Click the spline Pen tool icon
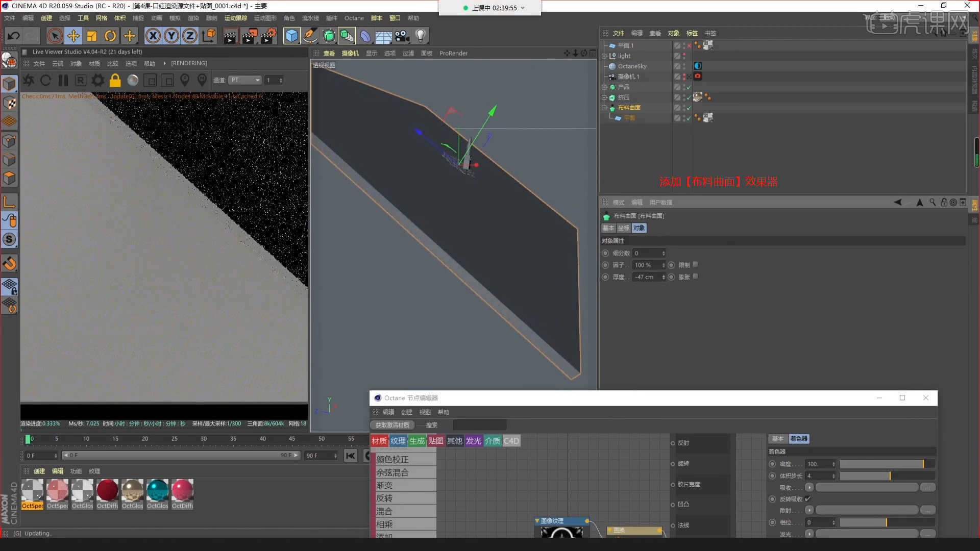 click(310, 36)
